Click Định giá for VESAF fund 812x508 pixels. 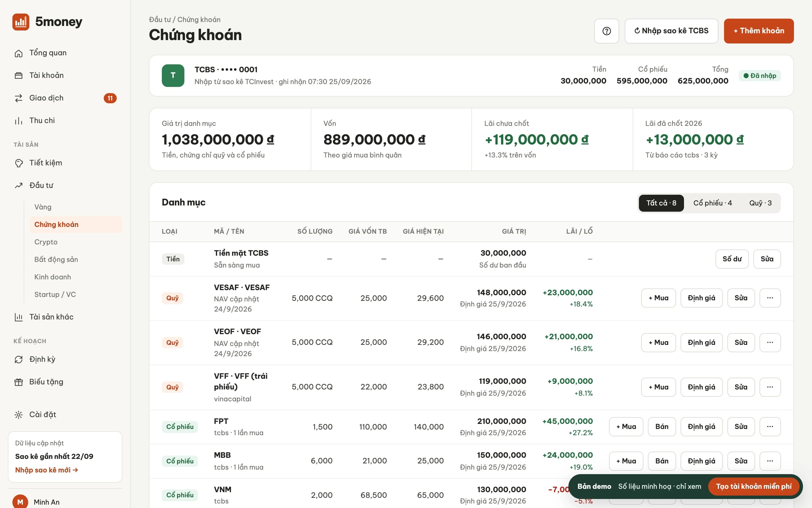(x=701, y=298)
